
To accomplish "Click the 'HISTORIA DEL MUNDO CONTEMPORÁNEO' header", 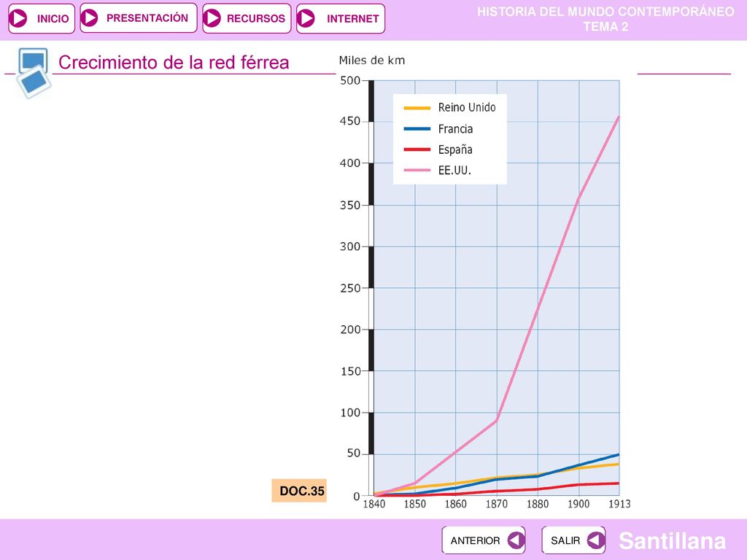I will pos(606,12).
